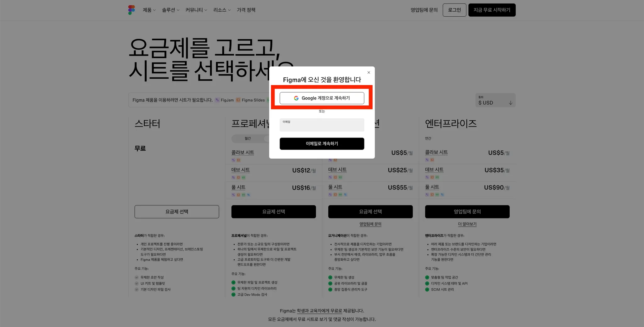
Task: Click the Figma logo in the navbar
Action: coord(131,10)
